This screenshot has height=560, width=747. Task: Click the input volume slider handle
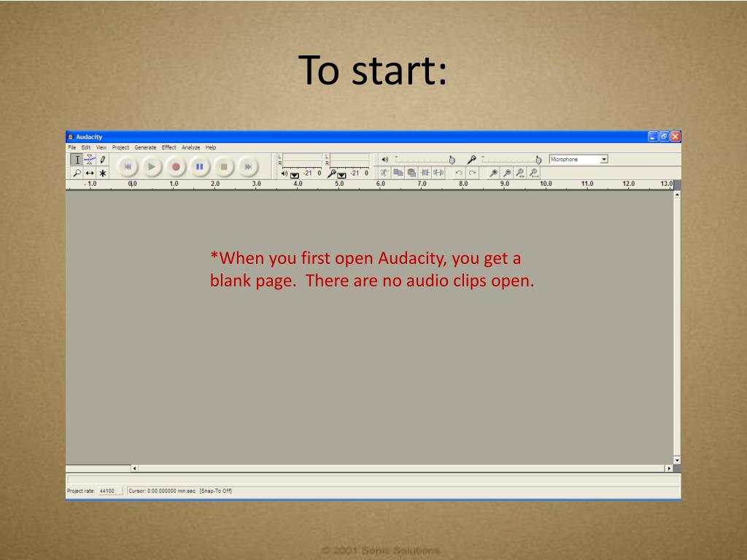pos(538,160)
